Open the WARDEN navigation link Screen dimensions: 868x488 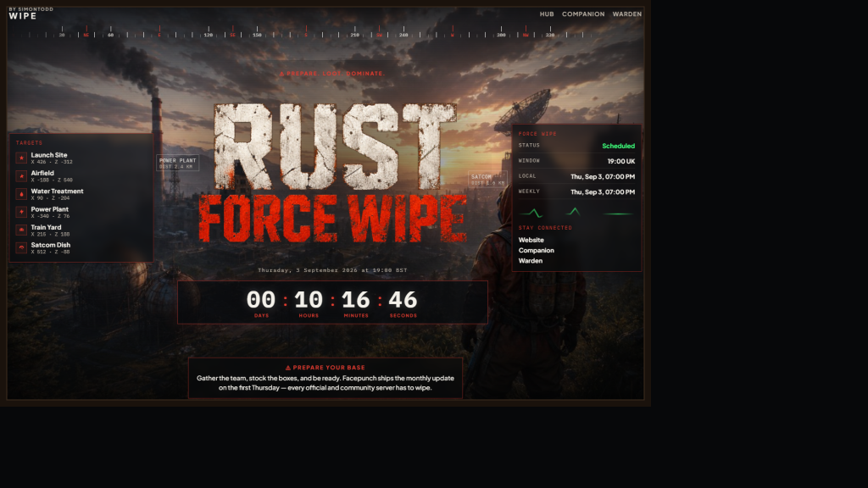[x=626, y=14]
